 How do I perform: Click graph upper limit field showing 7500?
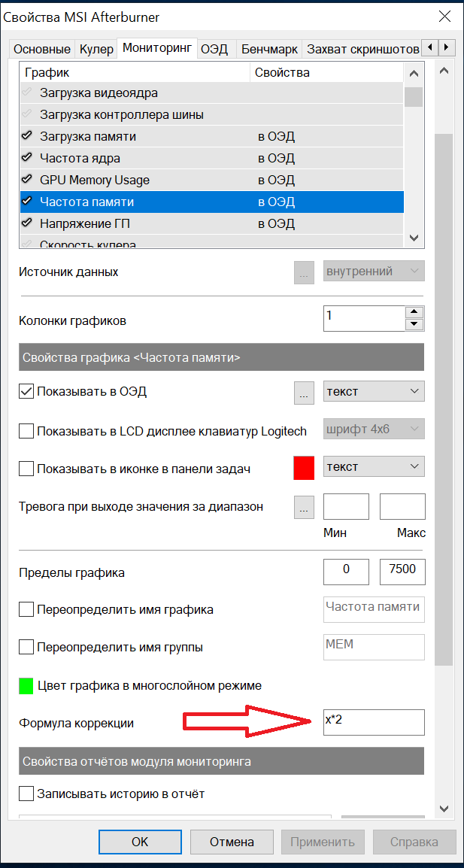(x=402, y=572)
